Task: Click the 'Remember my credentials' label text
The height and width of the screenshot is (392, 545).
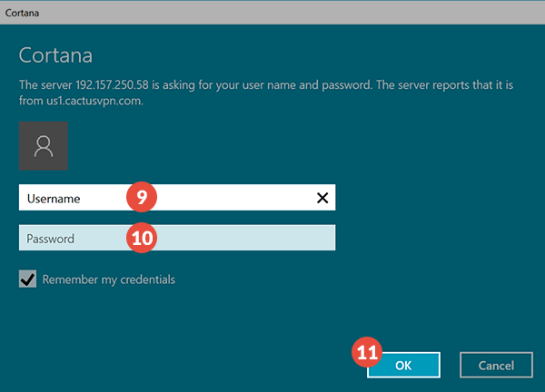Action: [109, 279]
